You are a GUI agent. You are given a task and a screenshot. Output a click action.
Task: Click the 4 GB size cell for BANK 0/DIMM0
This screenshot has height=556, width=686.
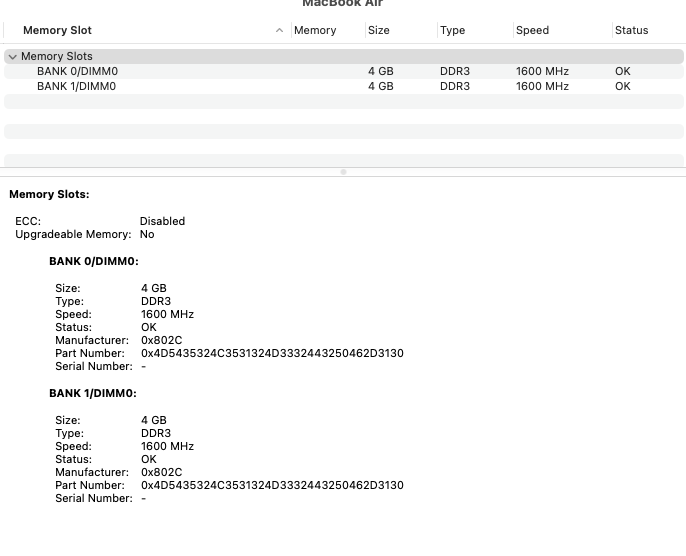coord(381,71)
